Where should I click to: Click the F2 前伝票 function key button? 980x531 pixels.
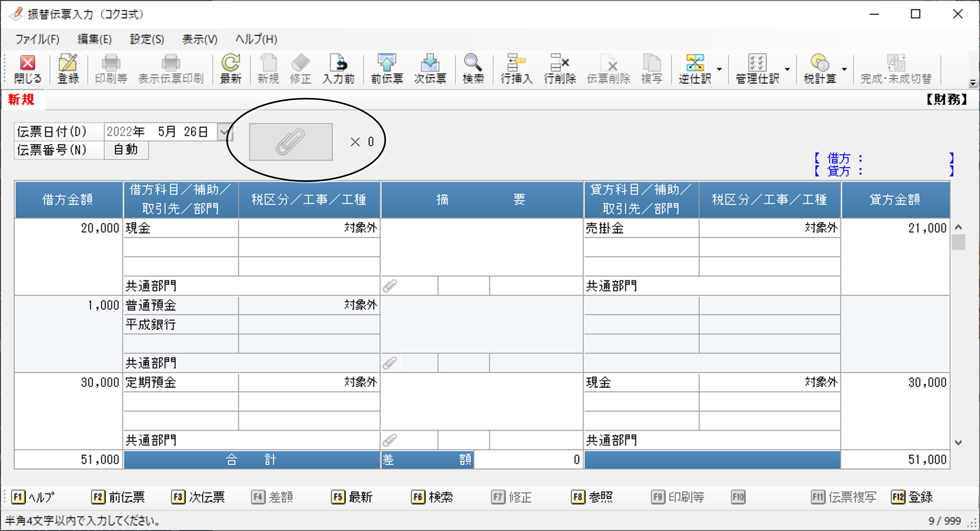click(x=118, y=497)
